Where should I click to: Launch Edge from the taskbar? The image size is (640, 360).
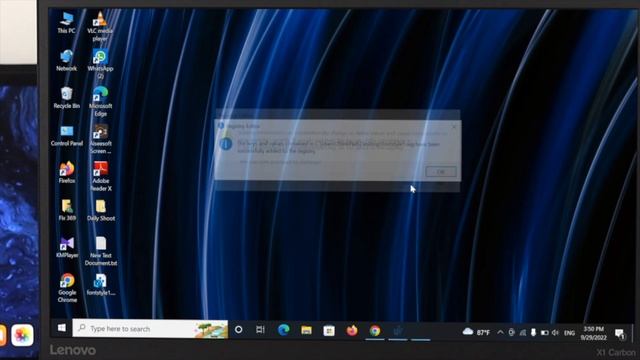pyautogui.click(x=283, y=330)
